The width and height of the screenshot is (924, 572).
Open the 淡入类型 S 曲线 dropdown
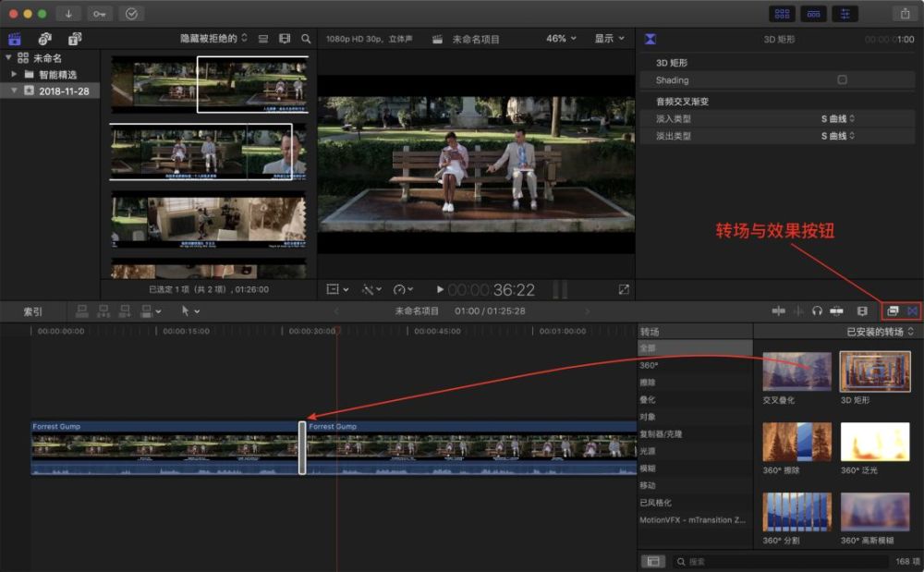tap(837, 118)
